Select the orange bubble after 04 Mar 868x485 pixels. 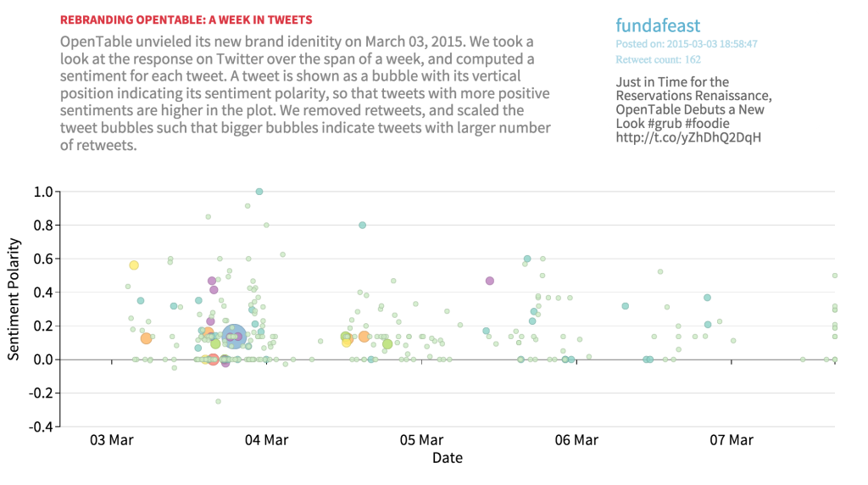coord(364,337)
